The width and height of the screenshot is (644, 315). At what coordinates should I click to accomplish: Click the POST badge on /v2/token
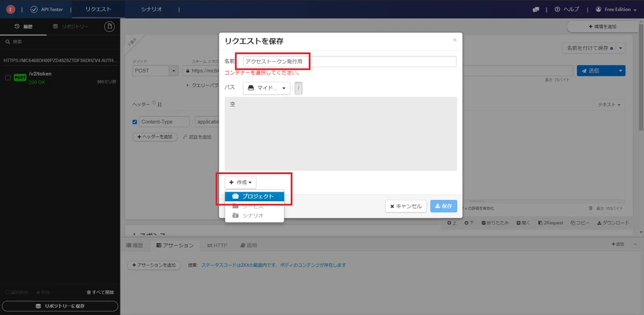20,78
